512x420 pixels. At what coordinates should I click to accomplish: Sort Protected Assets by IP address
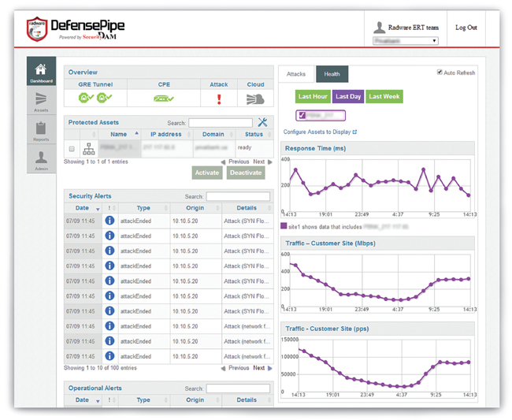(x=166, y=134)
